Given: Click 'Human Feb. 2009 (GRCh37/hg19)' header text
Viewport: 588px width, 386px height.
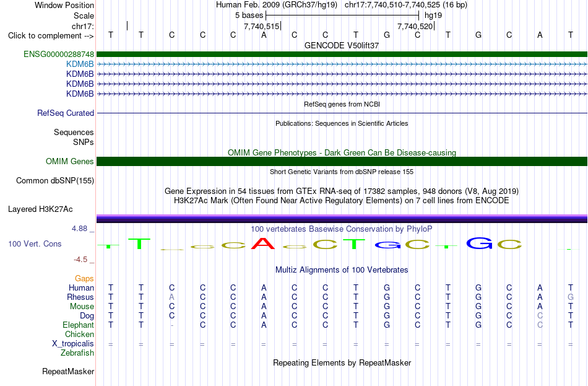Looking at the screenshot, I should click(x=277, y=5).
